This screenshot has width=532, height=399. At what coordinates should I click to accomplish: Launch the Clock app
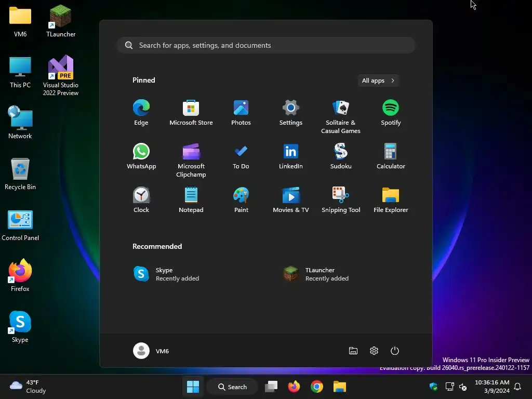point(141,200)
